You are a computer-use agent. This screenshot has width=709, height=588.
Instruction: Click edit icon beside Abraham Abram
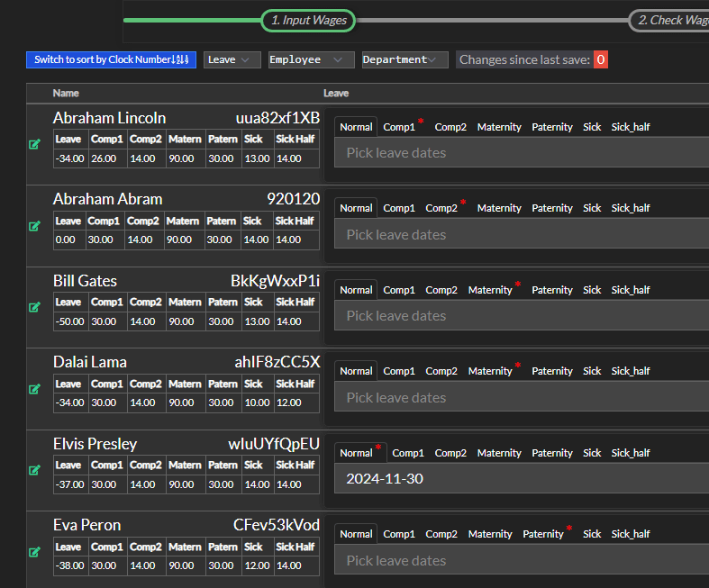[x=35, y=225]
